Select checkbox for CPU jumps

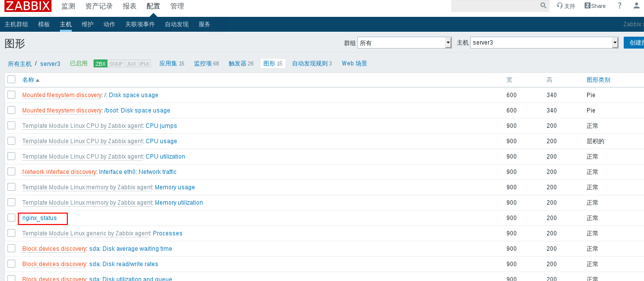11,125
